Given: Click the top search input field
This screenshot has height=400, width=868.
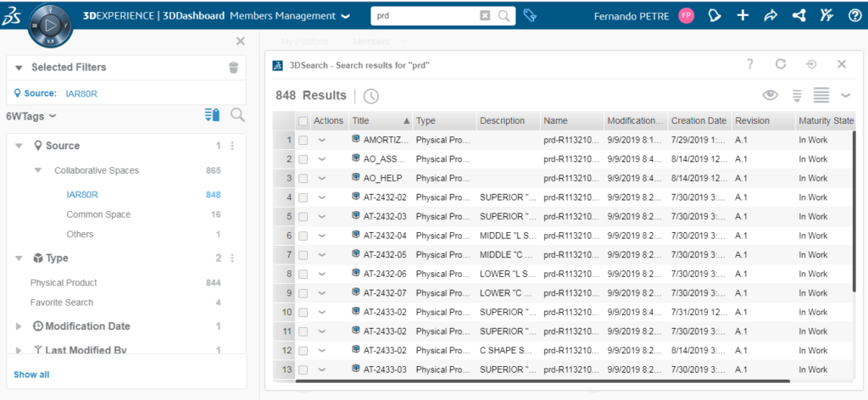Looking at the screenshot, I should [x=426, y=16].
